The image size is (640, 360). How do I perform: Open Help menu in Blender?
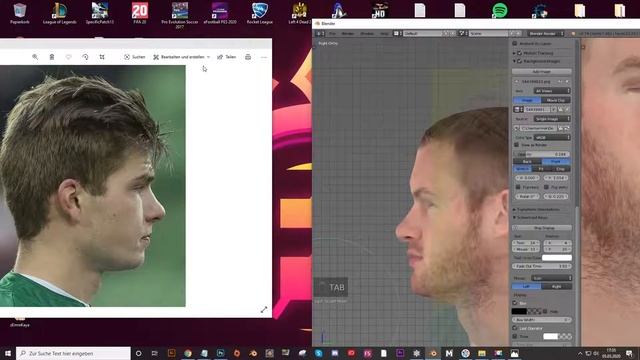tap(384, 33)
